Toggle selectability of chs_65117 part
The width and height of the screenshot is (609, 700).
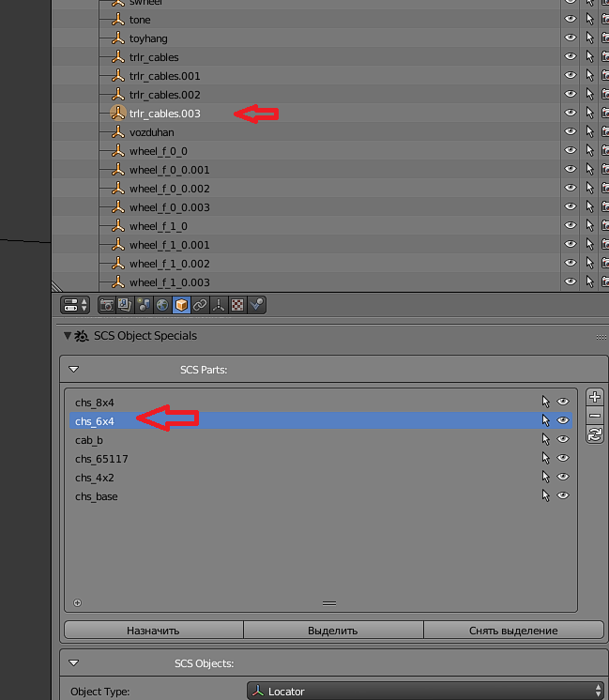pyautogui.click(x=545, y=458)
